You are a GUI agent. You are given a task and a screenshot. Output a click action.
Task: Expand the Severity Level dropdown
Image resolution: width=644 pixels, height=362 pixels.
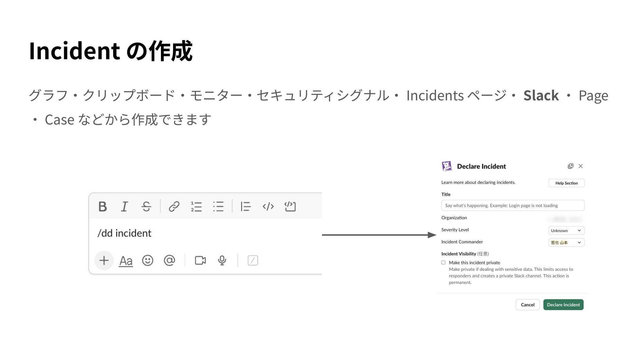[566, 231]
